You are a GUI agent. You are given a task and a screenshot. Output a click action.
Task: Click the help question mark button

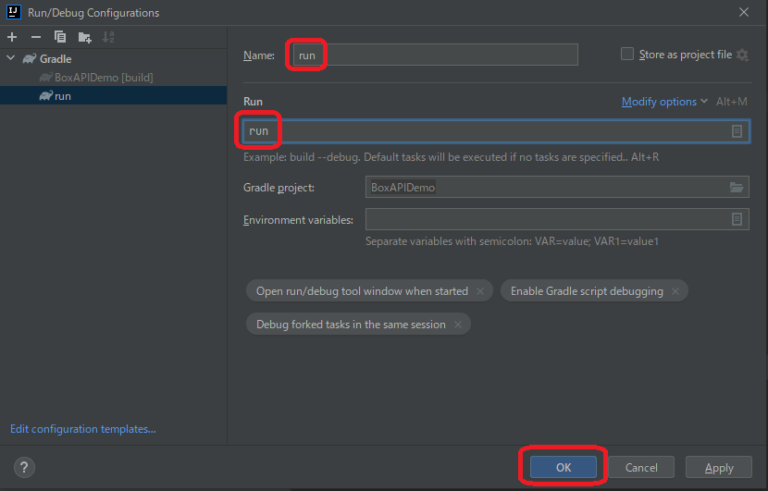coord(25,467)
